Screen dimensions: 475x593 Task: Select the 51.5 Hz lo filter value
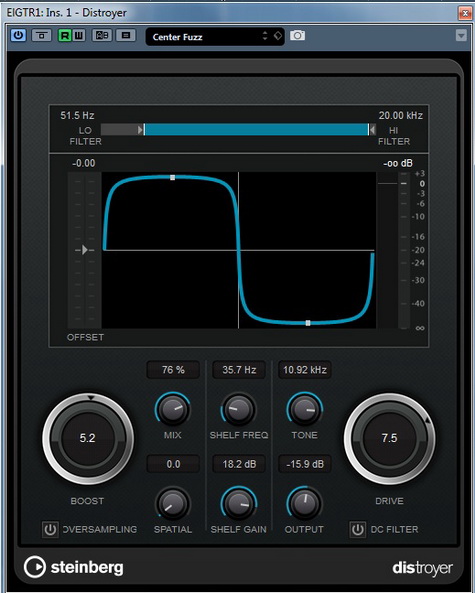tap(77, 115)
